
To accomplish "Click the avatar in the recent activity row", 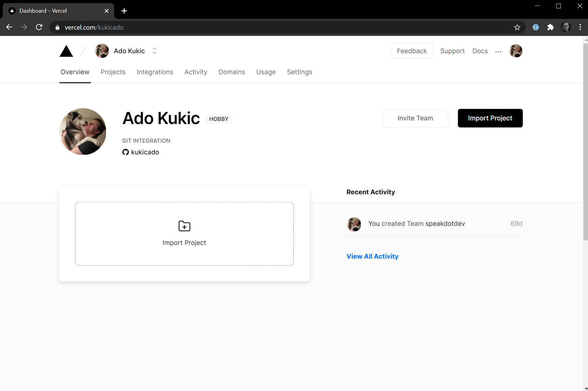I will click(x=354, y=224).
